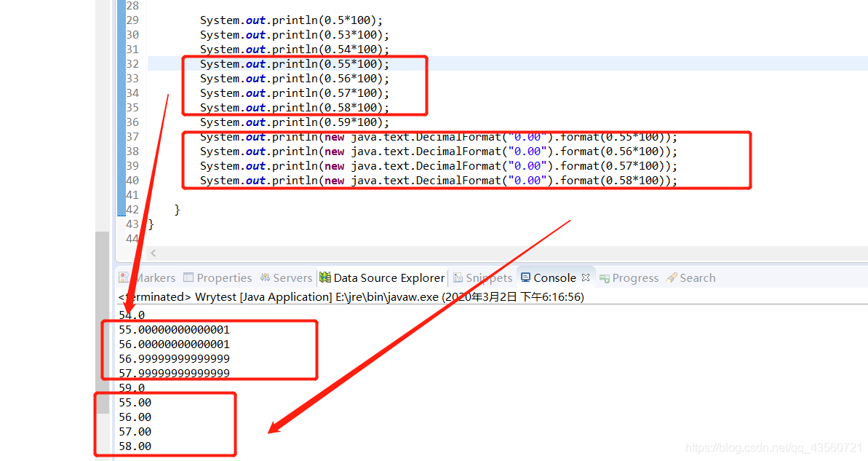Click console output 56.00
The height and width of the screenshot is (461, 868).
pos(135,417)
